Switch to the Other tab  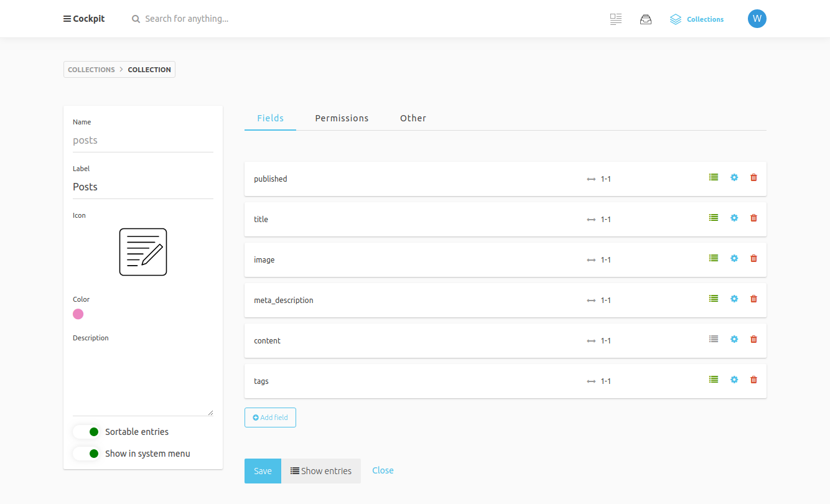coord(413,118)
